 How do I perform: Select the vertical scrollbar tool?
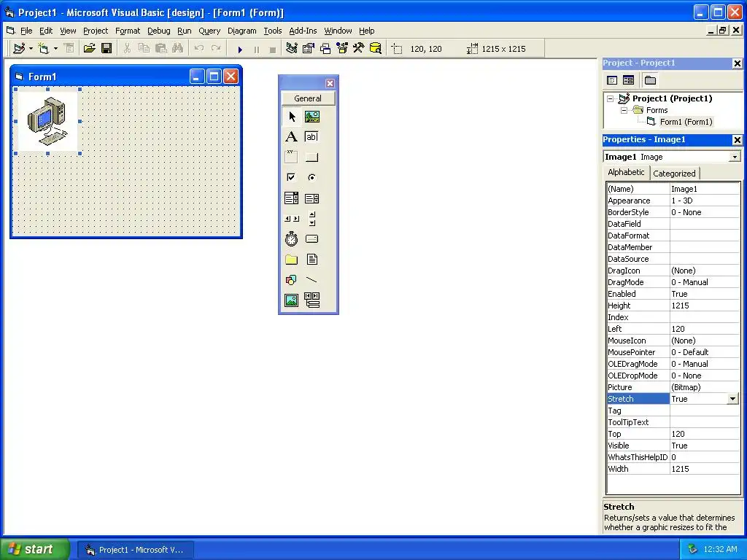coord(312,219)
